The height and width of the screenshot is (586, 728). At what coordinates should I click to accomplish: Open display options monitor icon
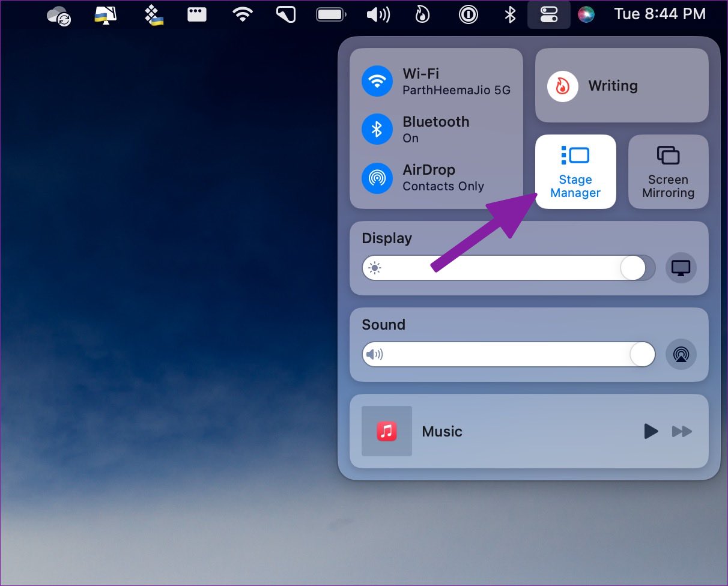(x=681, y=268)
